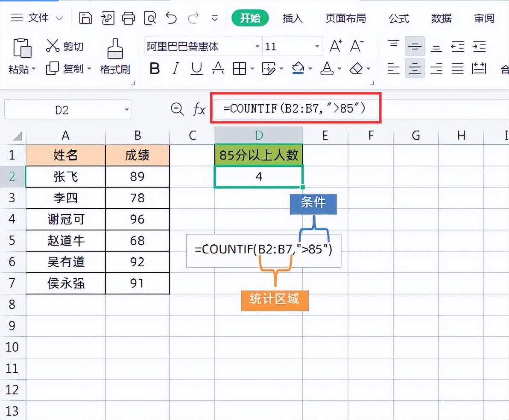
Task: Open the 文件 menu
Action: (38, 18)
